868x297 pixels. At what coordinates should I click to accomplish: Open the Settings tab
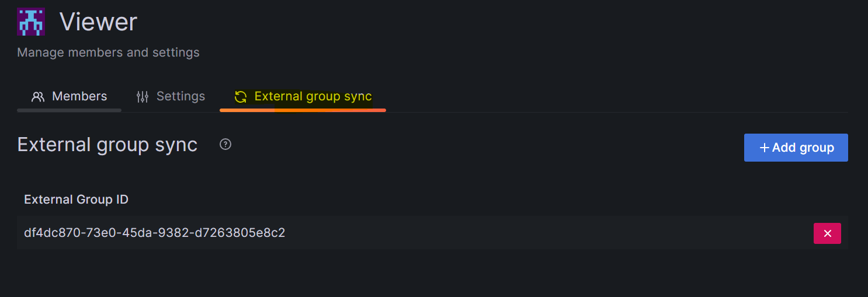180,96
